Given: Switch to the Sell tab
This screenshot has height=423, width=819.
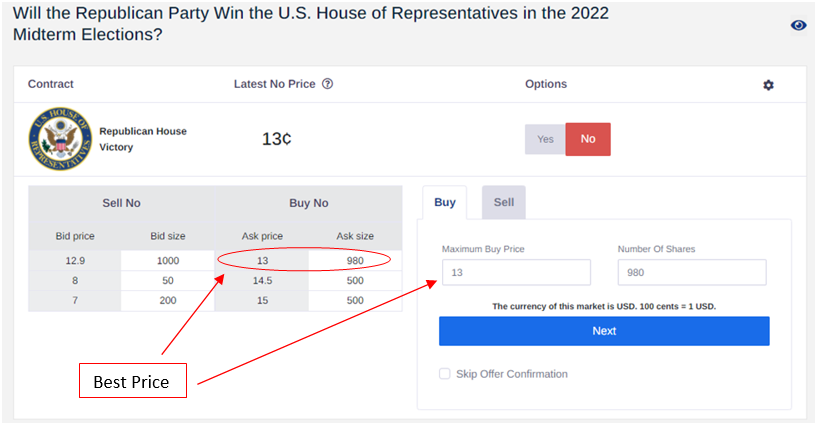Looking at the screenshot, I should [x=504, y=202].
